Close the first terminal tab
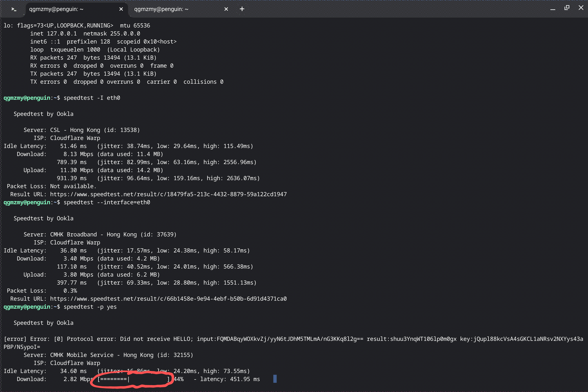Image resolution: width=588 pixels, height=392 pixels. click(121, 9)
